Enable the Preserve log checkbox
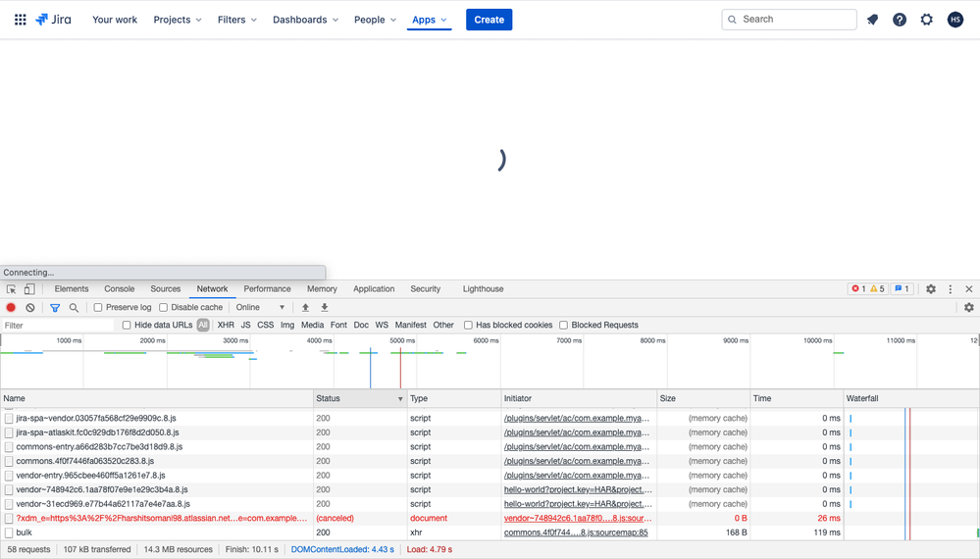Image resolution: width=980 pixels, height=559 pixels. click(x=98, y=308)
